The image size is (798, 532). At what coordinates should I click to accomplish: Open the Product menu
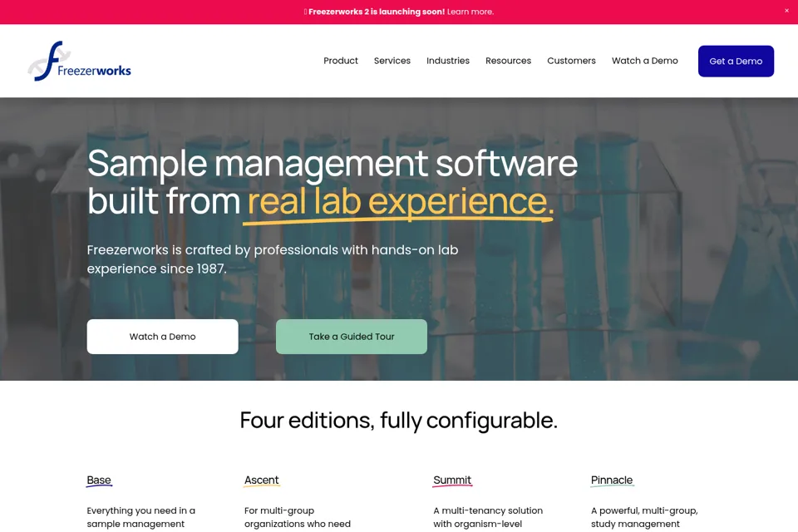pyautogui.click(x=341, y=61)
